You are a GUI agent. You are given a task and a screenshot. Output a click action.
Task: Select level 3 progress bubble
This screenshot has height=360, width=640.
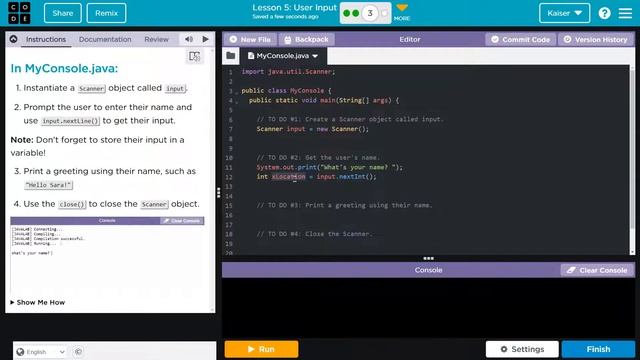370,13
